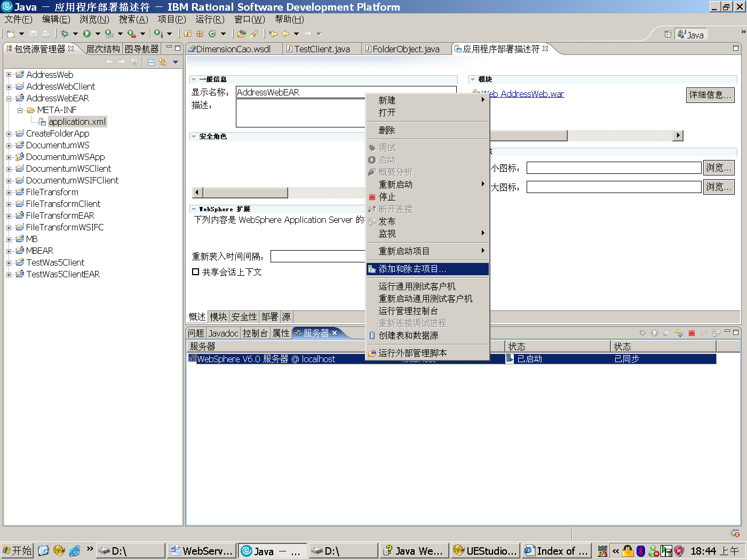The width and height of the screenshot is (747, 560).
Task: Click the Profile icon in main toolbar
Action: (109, 34)
